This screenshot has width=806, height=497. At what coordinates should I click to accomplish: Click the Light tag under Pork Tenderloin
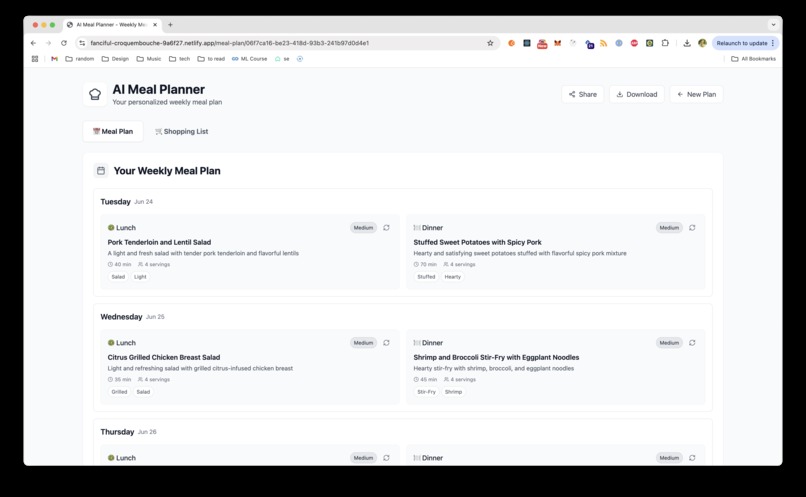pyautogui.click(x=140, y=277)
